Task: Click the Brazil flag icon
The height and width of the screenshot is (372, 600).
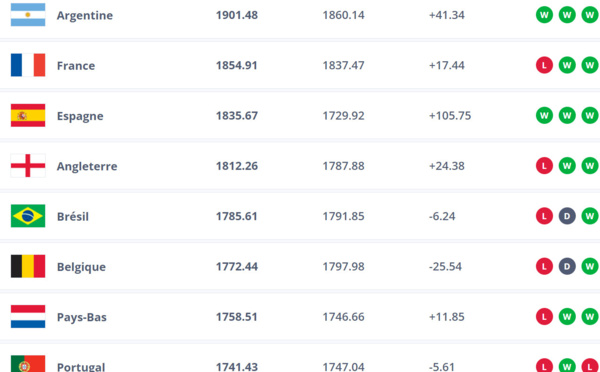Action: click(x=28, y=216)
